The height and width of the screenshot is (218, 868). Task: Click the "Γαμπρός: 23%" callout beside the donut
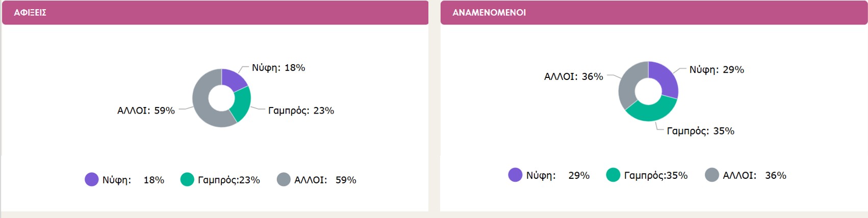pos(301,111)
